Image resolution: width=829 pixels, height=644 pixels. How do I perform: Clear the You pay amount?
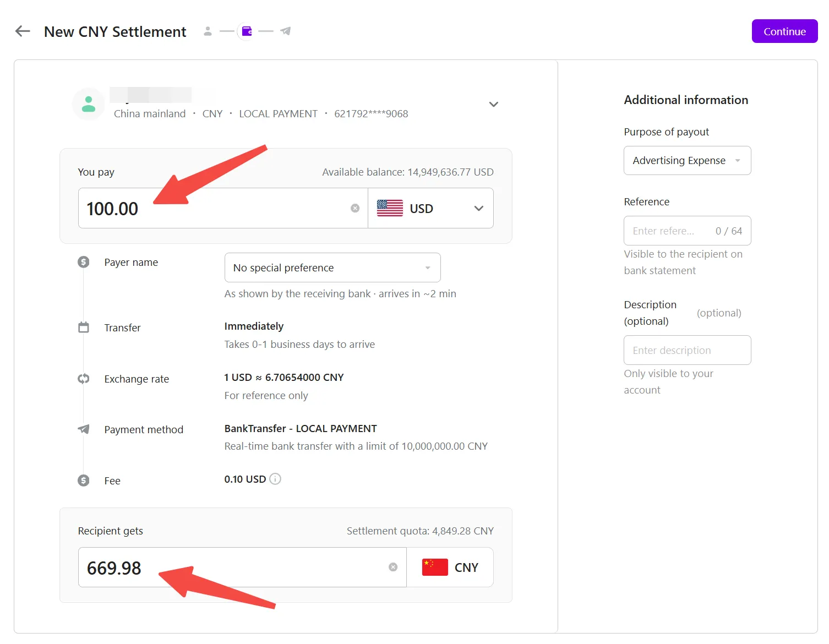point(355,208)
